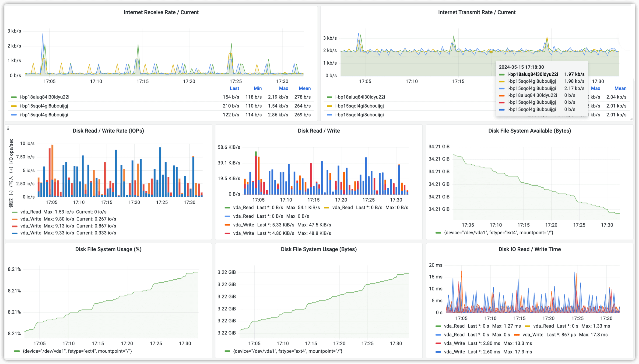The image size is (639, 364).
Task: Toggle series i-bp15sqol4gi8ubouijgi in Transmit Rate legend
Action: click(x=359, y=115)
